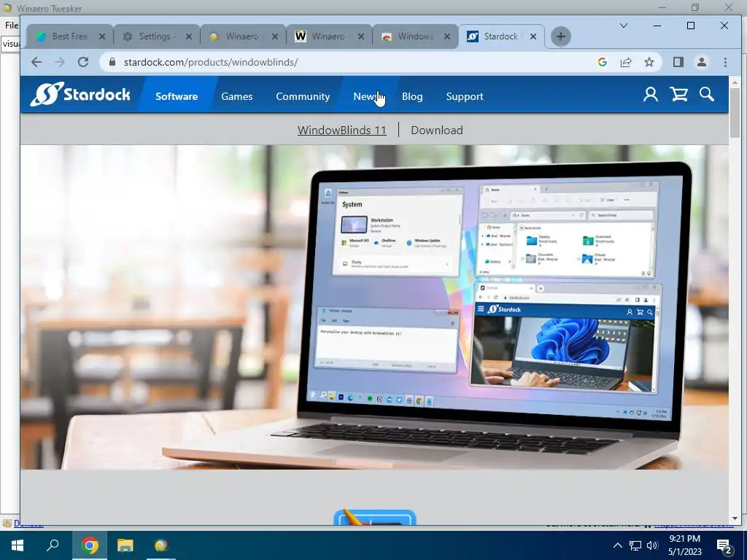Viewport: 747px width, 560px height.
Task: Close the Settings tab
Action: 189,36
